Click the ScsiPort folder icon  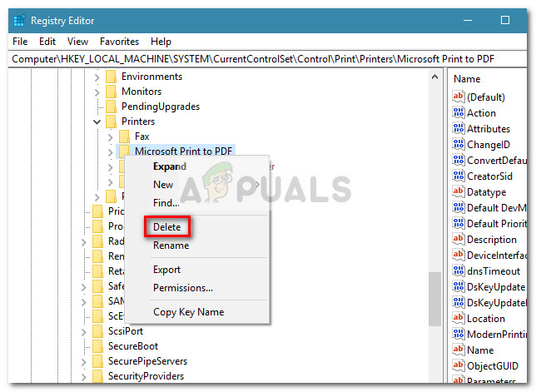pos(97,331)
